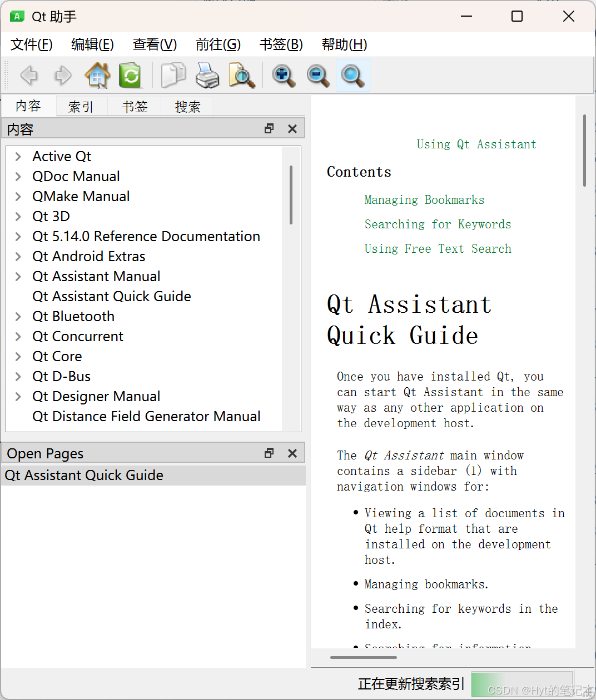Click the Zoom out icon

click(318, 76)
